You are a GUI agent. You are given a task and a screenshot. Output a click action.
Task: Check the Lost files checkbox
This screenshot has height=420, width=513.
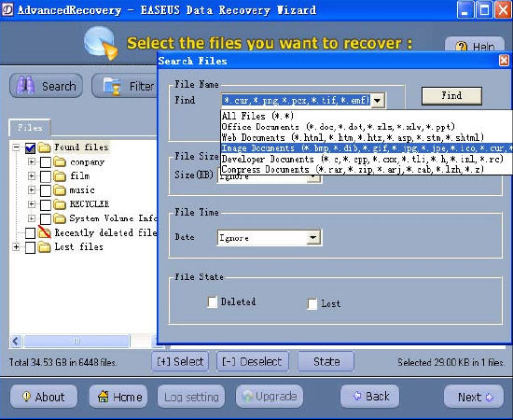click(x=30, y=247)
